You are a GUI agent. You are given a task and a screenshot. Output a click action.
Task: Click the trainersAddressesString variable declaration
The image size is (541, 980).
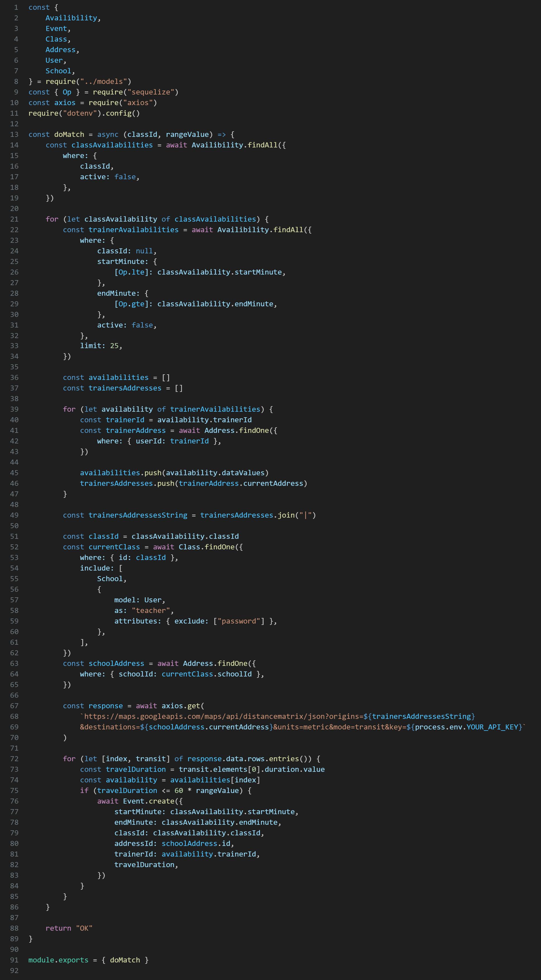point(138,515)
